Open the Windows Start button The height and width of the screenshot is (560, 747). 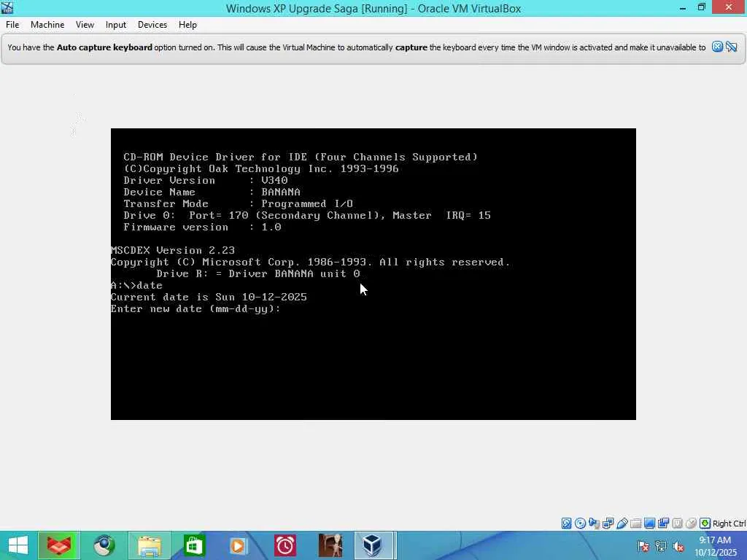[18, 545]
